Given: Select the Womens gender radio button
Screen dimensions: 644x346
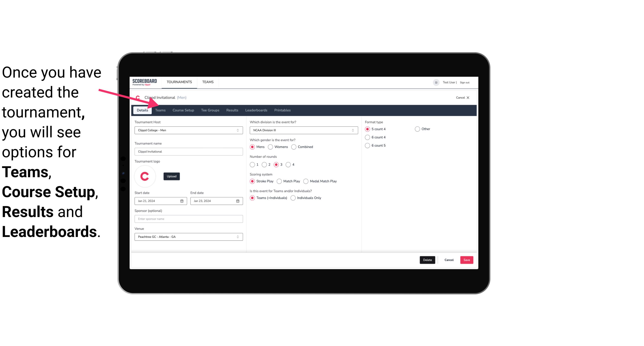Looking at the screenshot, I should [x=270, y=147].
